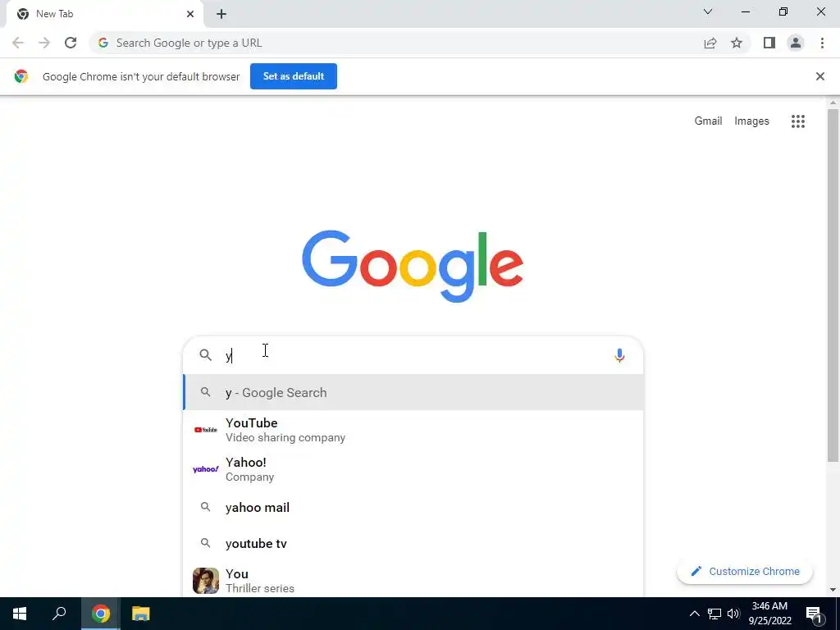Viewport: 840px width, 630px height.
Task: Open Images link
Action: click(751, 121)
